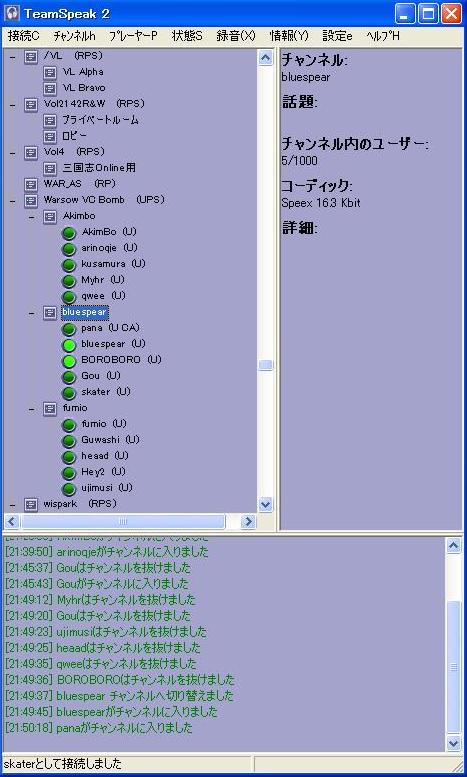Click the wispark channel icon
The height and width of the screenshot is (777, 467).
pyautogui.click(x=31, y=504)
